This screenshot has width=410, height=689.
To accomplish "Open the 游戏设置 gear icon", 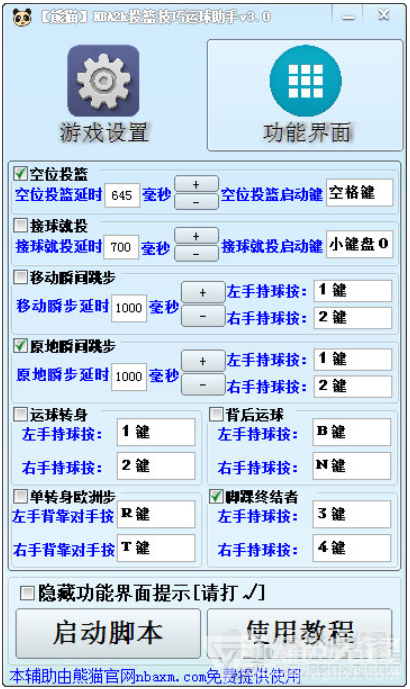I will [103, 80].
